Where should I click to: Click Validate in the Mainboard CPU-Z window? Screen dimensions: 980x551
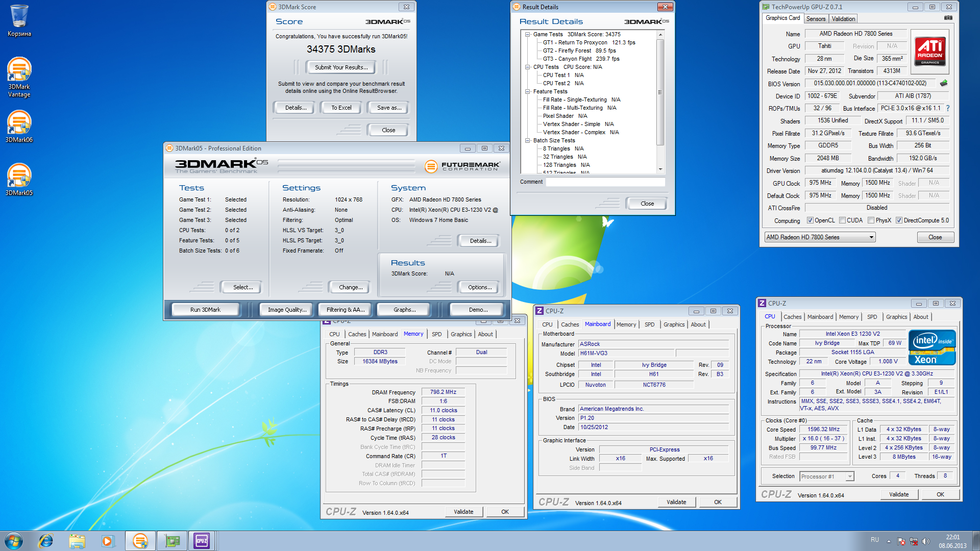pos(676,502)
